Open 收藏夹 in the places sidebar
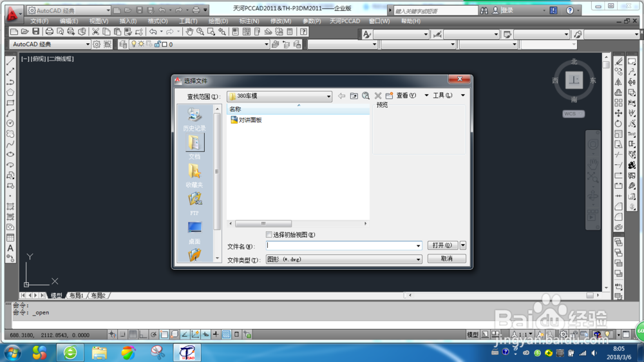 point(194,175)
